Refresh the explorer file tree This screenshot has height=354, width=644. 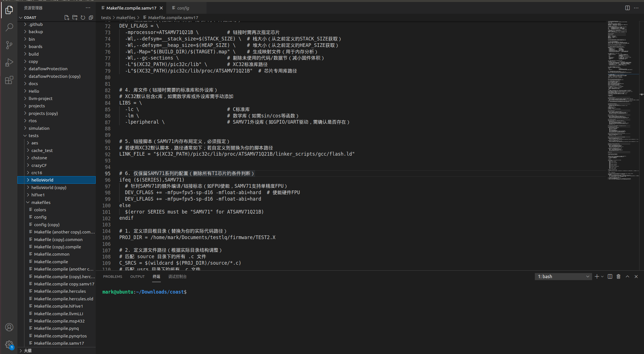83,17
